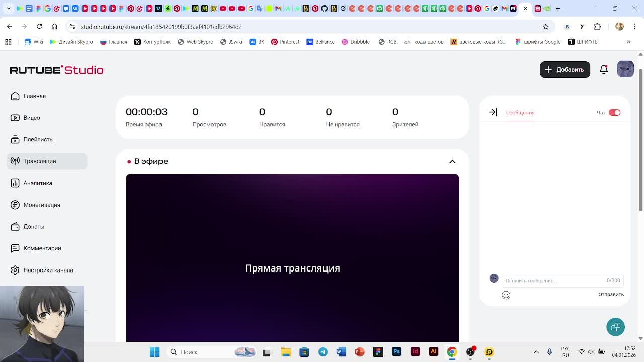Click the Отправить button in chat
This screenshot has height=362, width=644.
(x=611, y=294)
